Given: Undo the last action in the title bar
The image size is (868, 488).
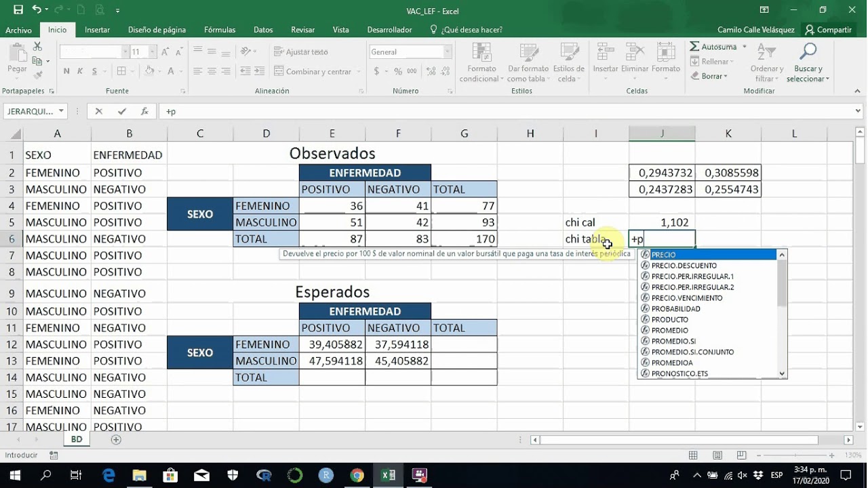Looking at the screenshot, I should (x=37, y=10).
